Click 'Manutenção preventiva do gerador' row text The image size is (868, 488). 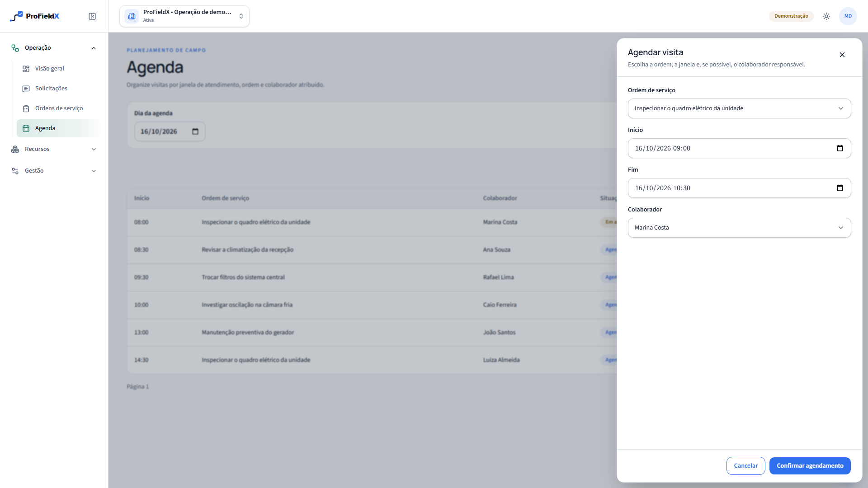(248, 332)
